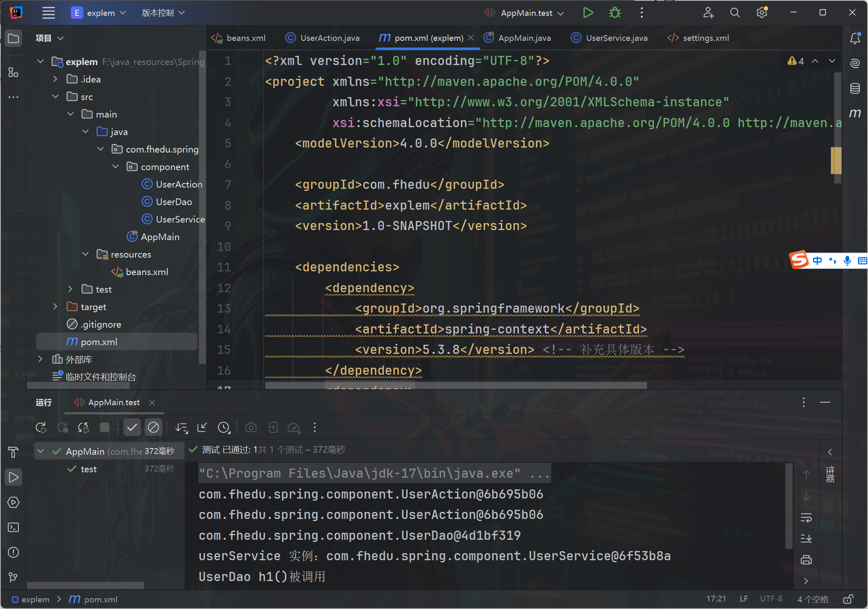Expand the test folder in project tree
The height and width of the screenshot is (609, 868).
click(x=70, y=289)
